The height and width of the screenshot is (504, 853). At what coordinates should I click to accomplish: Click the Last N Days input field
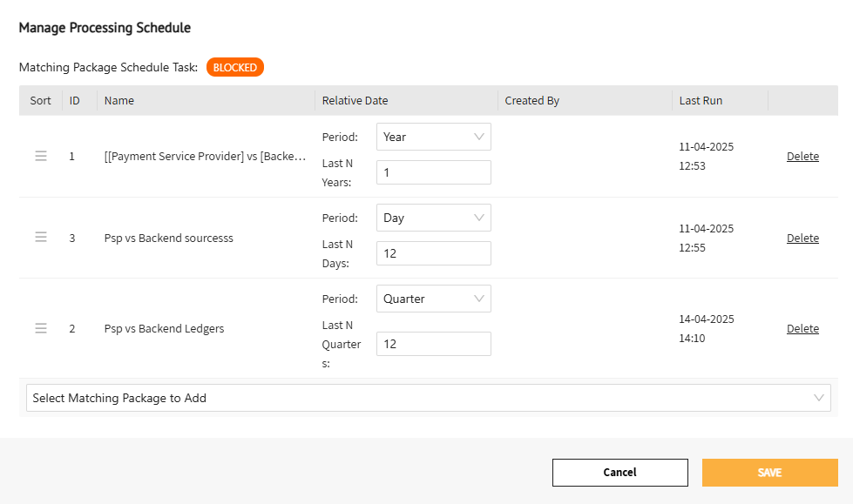(433, 253)
